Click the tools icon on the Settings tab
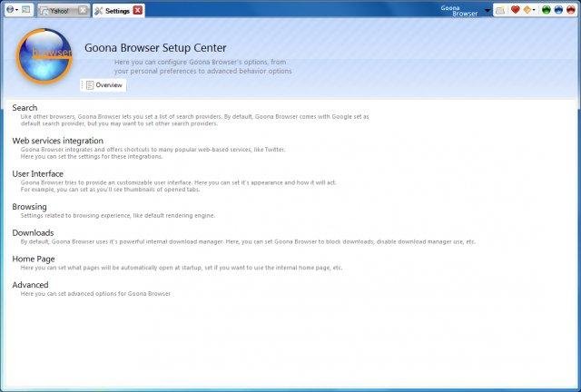The height and width of the screenshot is (392, 581). click(99, 11)
